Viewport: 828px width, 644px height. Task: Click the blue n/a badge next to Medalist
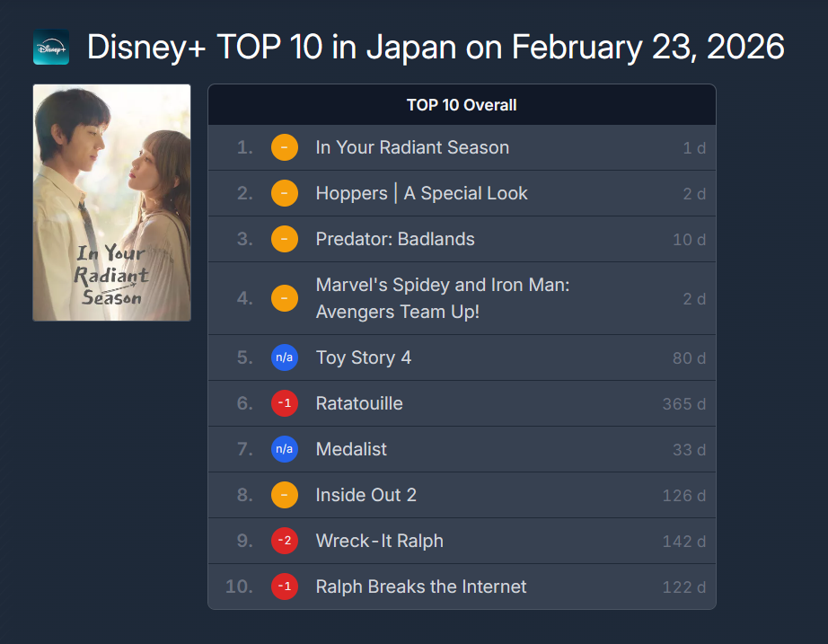[x=285, y=449]
